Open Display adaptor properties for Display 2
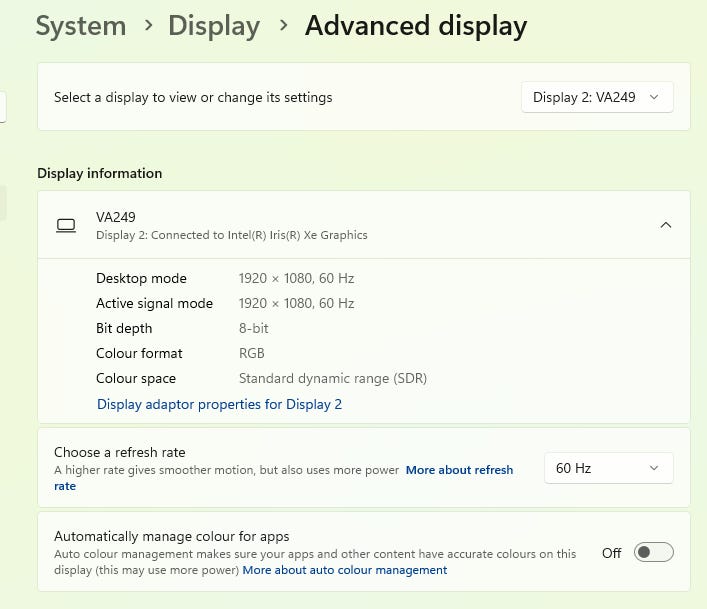 (x=219, y=404)
